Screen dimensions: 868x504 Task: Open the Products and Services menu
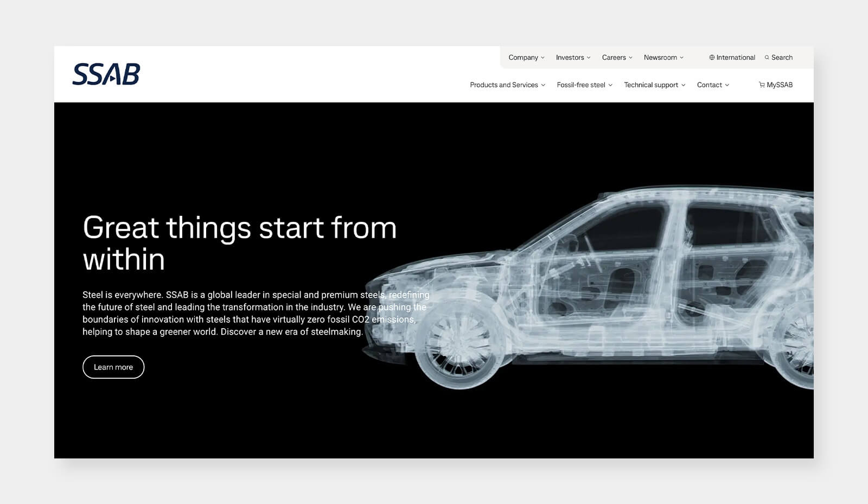pos(503,85)
